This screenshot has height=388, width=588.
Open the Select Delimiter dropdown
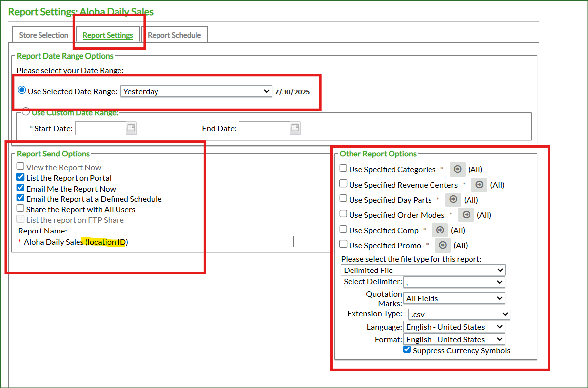click(x=454, y=282)
